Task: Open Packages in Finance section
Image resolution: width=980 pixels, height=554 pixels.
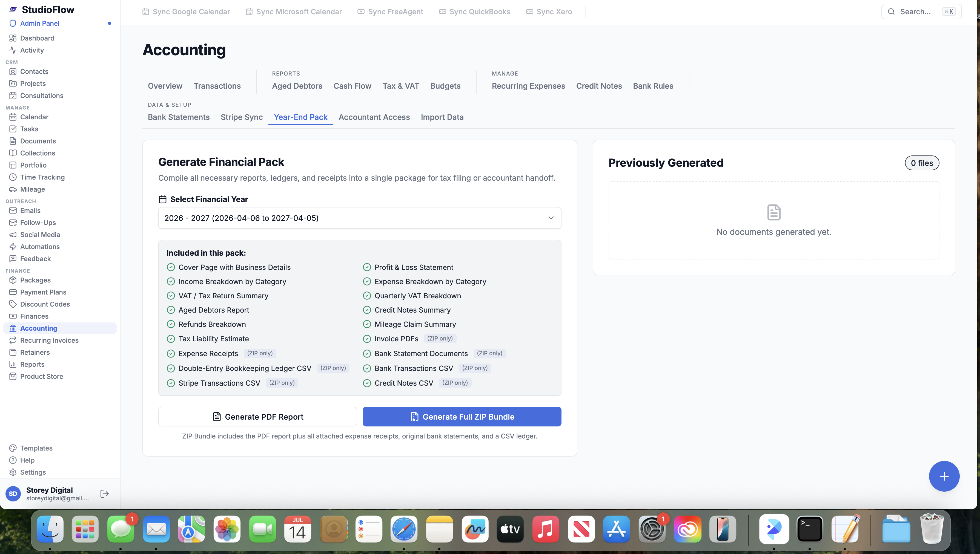Action: (x=35, y=280)
